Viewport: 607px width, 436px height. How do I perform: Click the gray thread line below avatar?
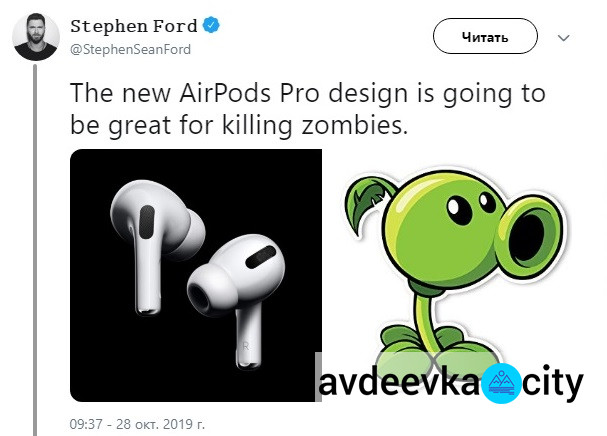tap(35, 250)
